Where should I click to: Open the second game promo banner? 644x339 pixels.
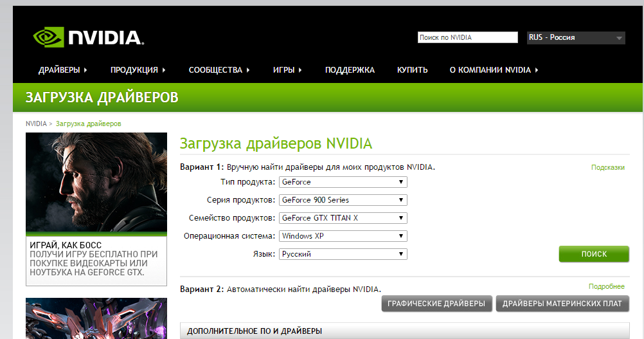pyautogui.click(x=96, y=318)
